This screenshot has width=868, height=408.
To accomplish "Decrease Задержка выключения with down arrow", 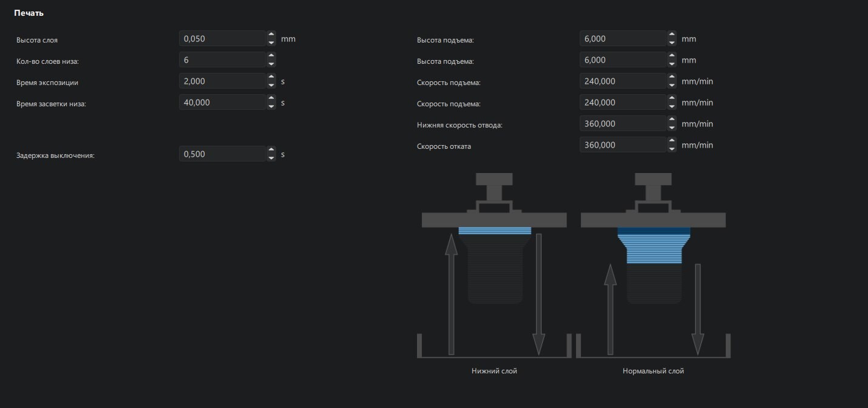I will click(271, 158).
